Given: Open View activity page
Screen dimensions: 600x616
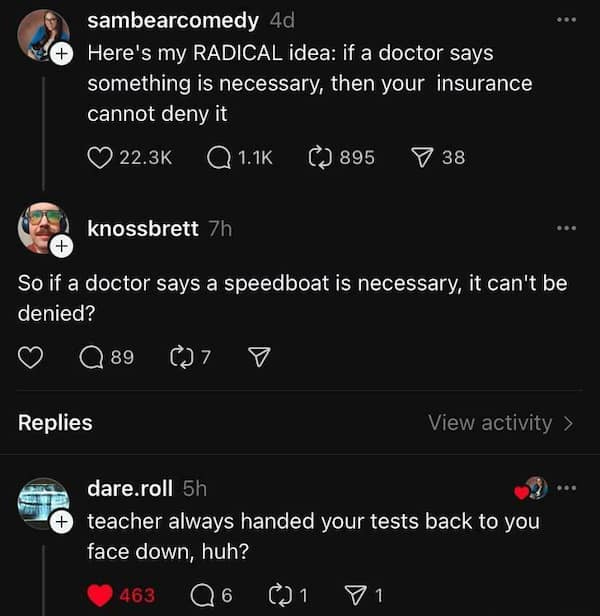Looking at the screenshot, I should pos(500,423).
